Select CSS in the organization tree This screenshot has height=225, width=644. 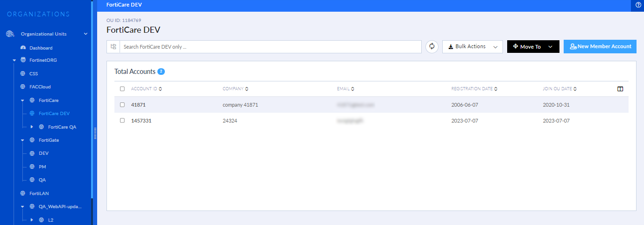(34, 73)
